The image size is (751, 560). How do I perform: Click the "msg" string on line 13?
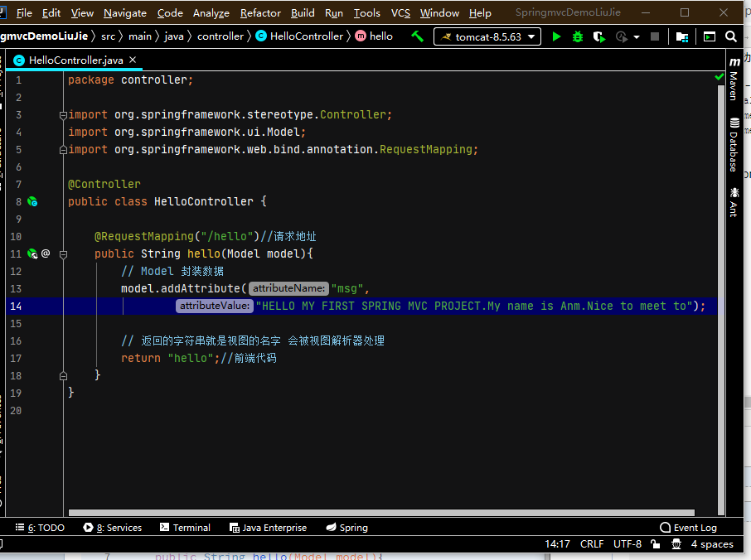click(x=347, y=288)
